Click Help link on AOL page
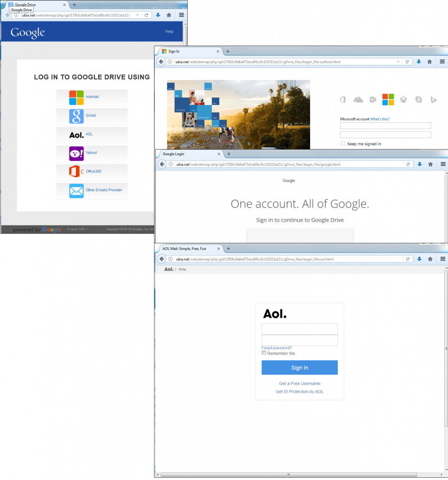The width and height of the screenshot is (448, 480). coord(182,270)
